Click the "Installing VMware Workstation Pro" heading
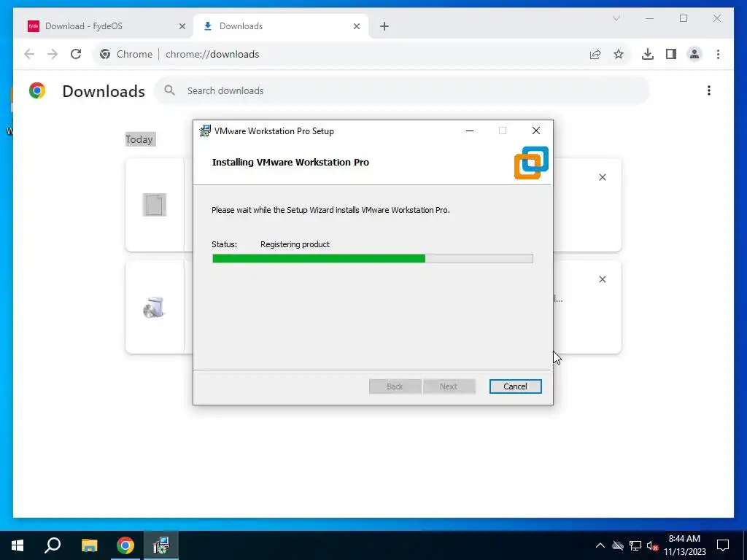747x560 pixels. 290,162
